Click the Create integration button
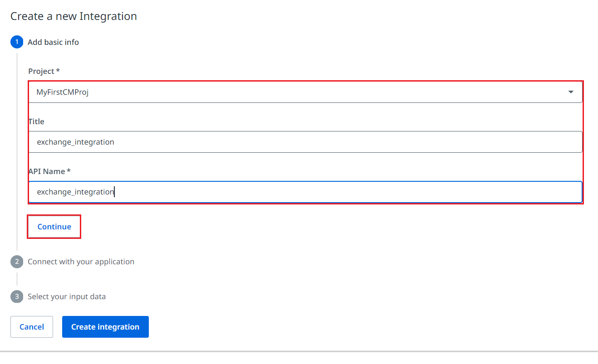The image size is (598, 364). pyautogui.click(x=105, y=327)
